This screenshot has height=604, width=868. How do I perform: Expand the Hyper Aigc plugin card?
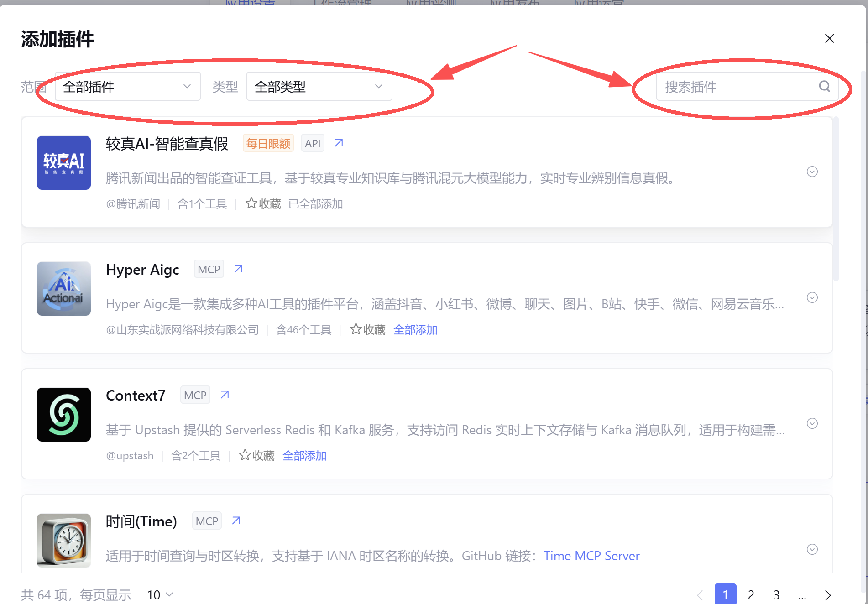812,297
